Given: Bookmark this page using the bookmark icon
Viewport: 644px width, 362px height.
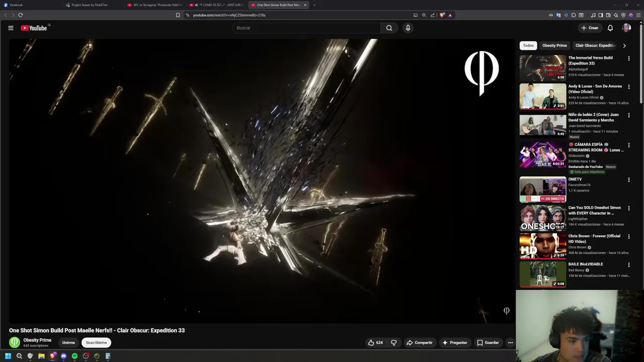Looking at the screenshot, I should coord(178,15).
